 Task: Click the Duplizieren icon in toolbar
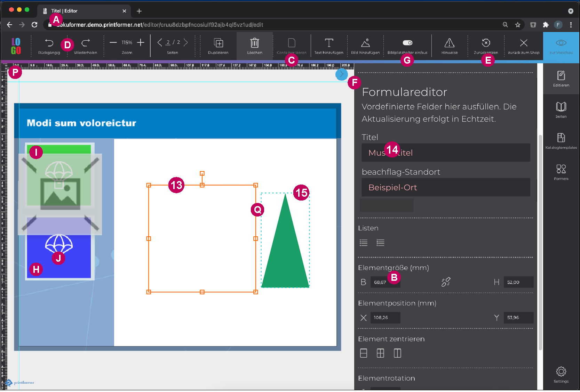tap(218, 43)
